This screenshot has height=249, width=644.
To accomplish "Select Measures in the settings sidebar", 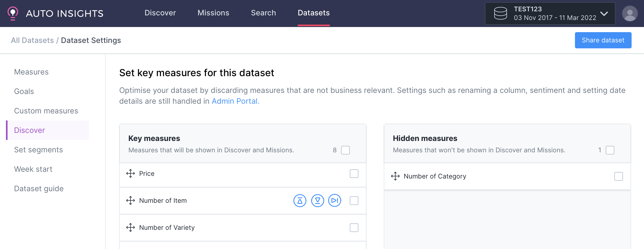I will [31, 72].
